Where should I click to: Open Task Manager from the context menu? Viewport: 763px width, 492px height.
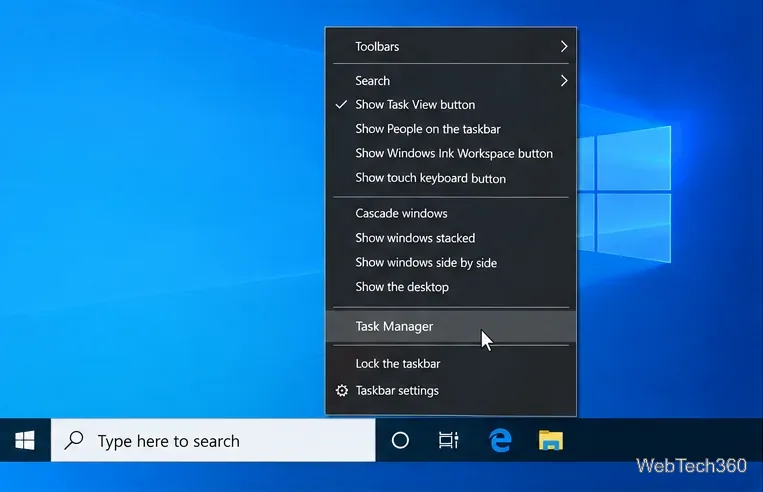click(x=451, y=326)
